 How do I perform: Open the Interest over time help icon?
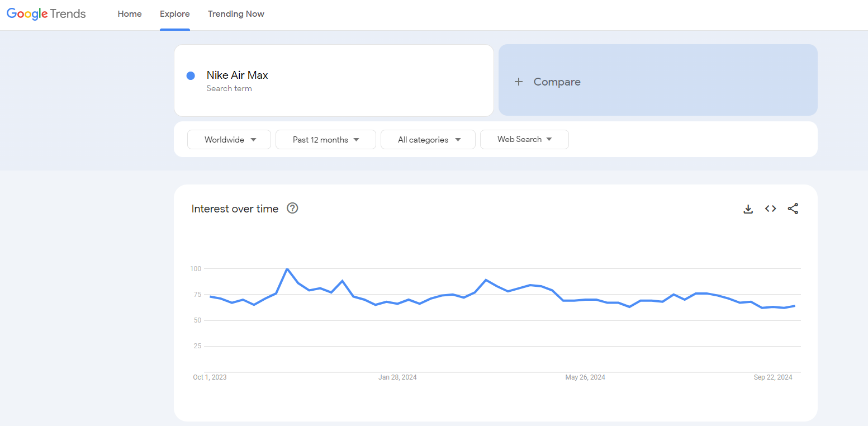(x=292, y=208)
